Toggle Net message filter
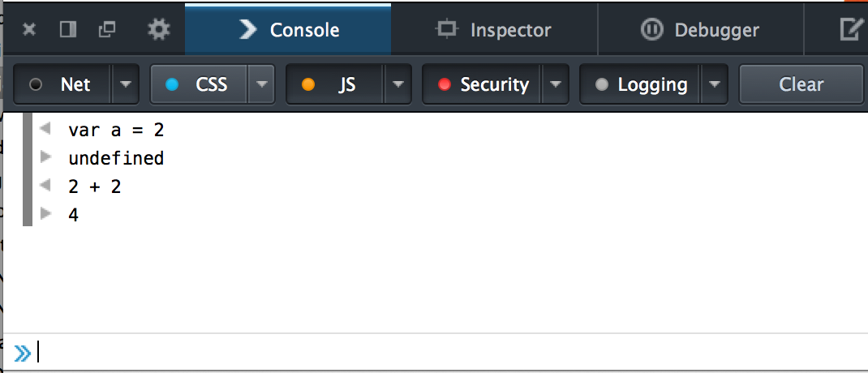The height and width of the screenshot is (373, 868). 62,84
